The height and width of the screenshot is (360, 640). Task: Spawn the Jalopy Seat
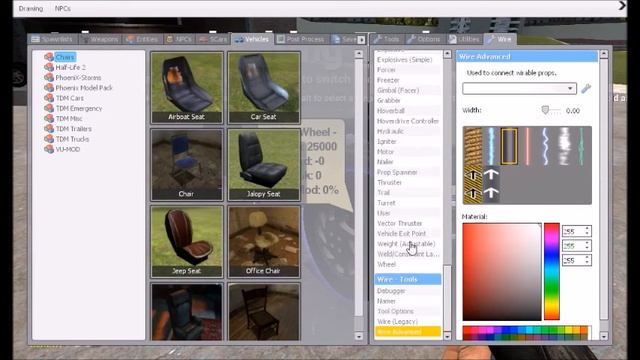(264, 164)
